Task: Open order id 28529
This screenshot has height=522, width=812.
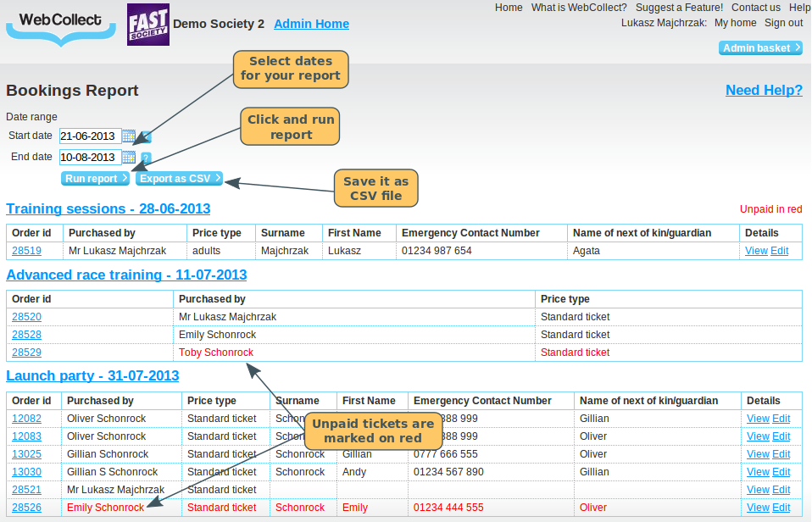Action: point(26,353)
